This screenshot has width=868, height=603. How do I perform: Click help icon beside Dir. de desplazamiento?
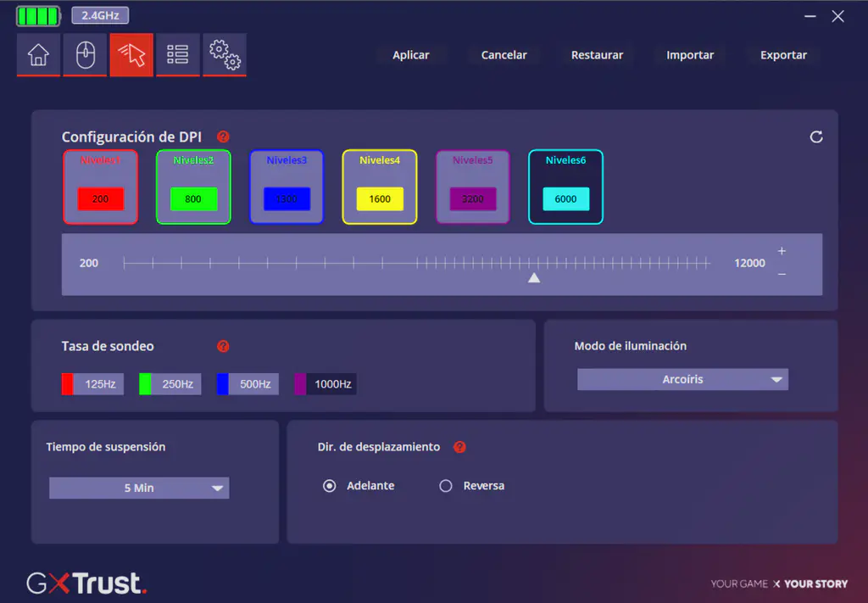coord(459,447)
